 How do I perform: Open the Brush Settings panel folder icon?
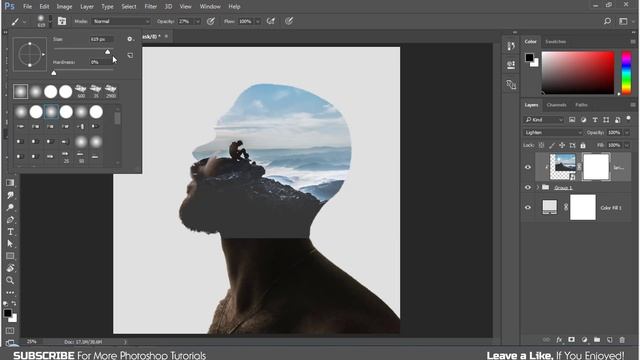coord(62,21)
